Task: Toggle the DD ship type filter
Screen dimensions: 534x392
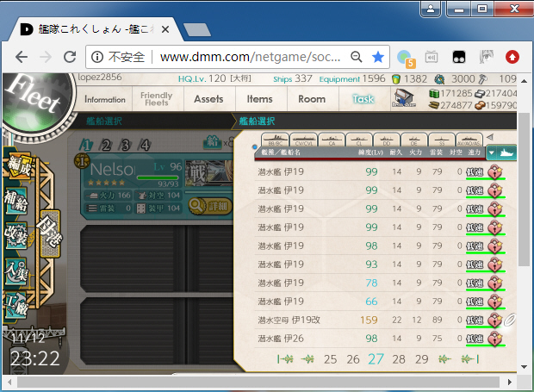Action: click(387, 140)
